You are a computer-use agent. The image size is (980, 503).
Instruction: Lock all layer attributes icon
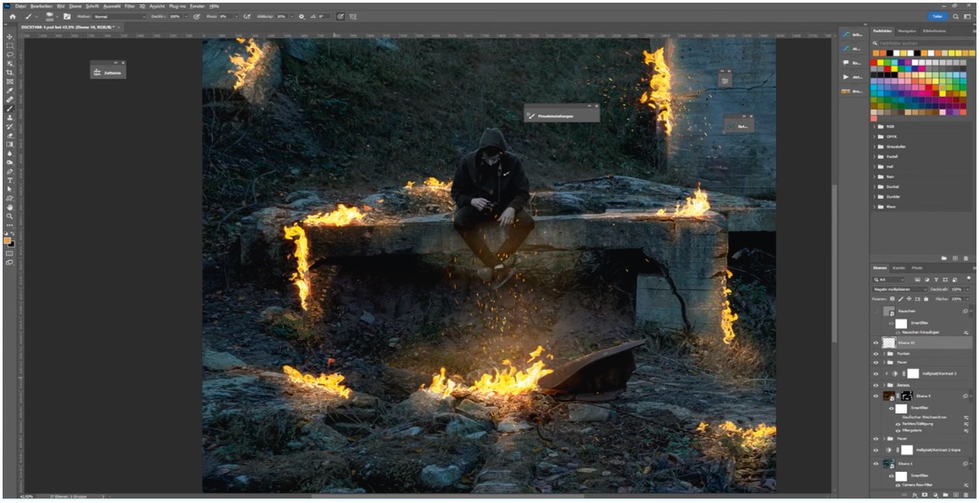[x=926, y=299]
